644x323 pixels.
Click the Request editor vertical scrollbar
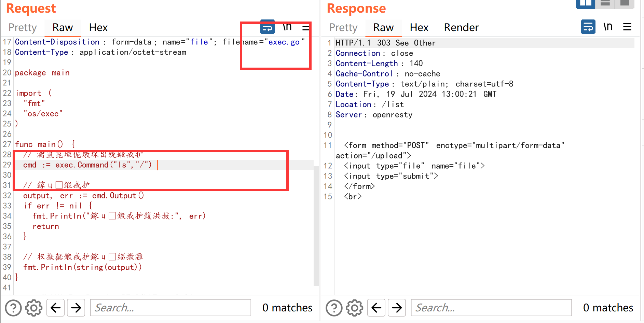pyautogui.click(x=316, y=225)
